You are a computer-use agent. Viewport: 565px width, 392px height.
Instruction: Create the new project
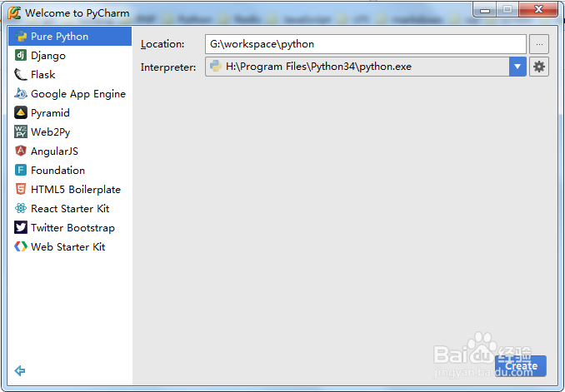[x=521, y=366]
